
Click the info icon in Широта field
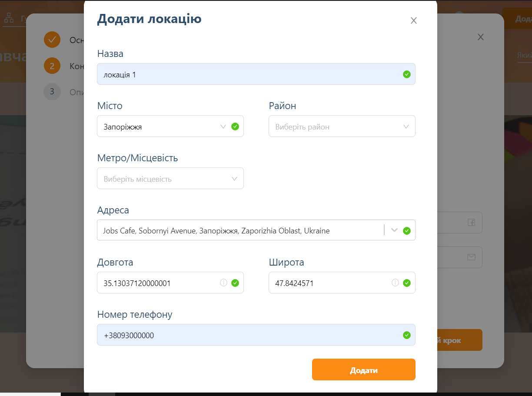pyautogui.click(x=395, y=283)
